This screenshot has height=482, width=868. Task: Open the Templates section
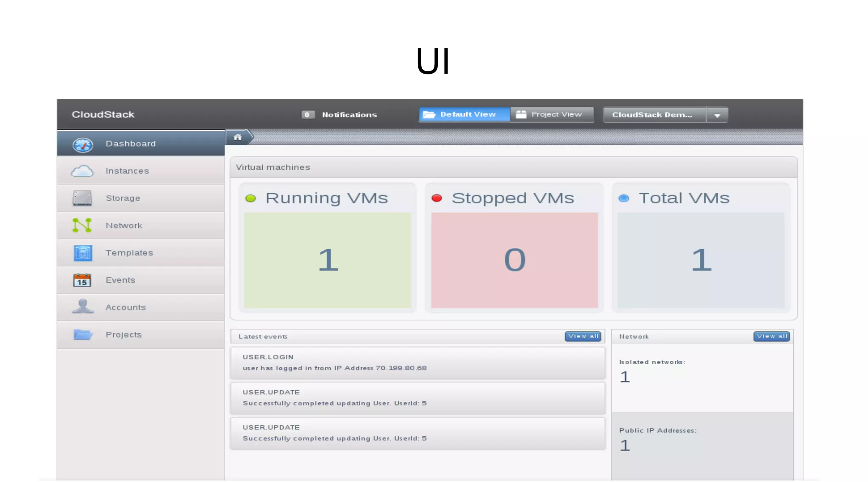pos(141,253)
